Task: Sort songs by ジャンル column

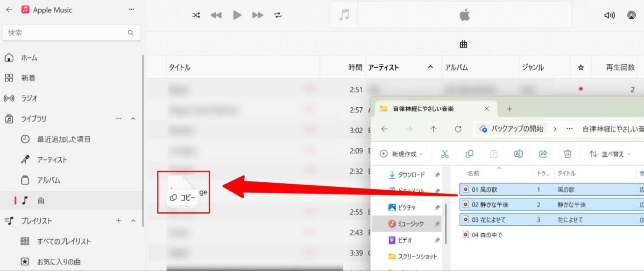Action: pyautogui.click(x=533, y=68)
